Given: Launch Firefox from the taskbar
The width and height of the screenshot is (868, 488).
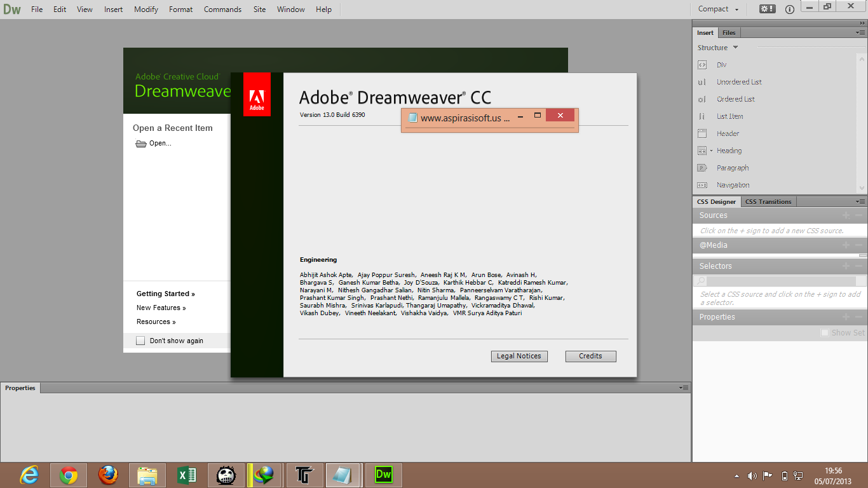Looking at the screenshot, I should (108, 475).
